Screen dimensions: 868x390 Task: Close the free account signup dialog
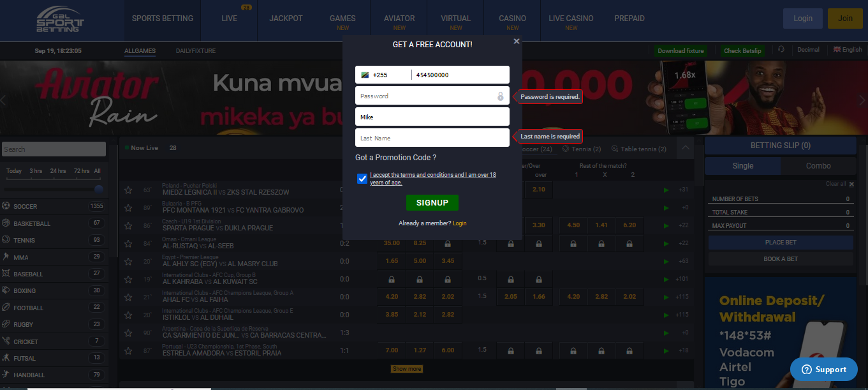click(517, 41)
